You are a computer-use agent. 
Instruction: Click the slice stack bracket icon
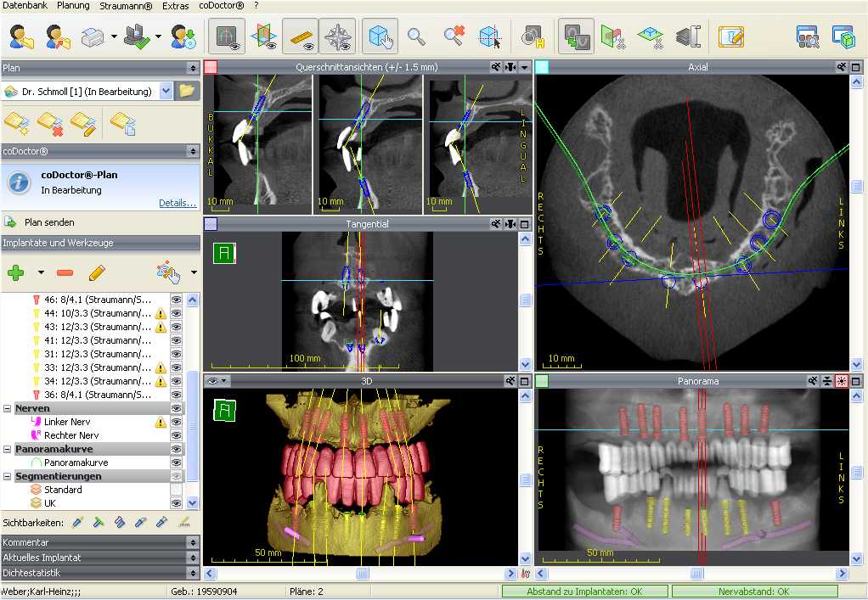(x=688, y=36)
